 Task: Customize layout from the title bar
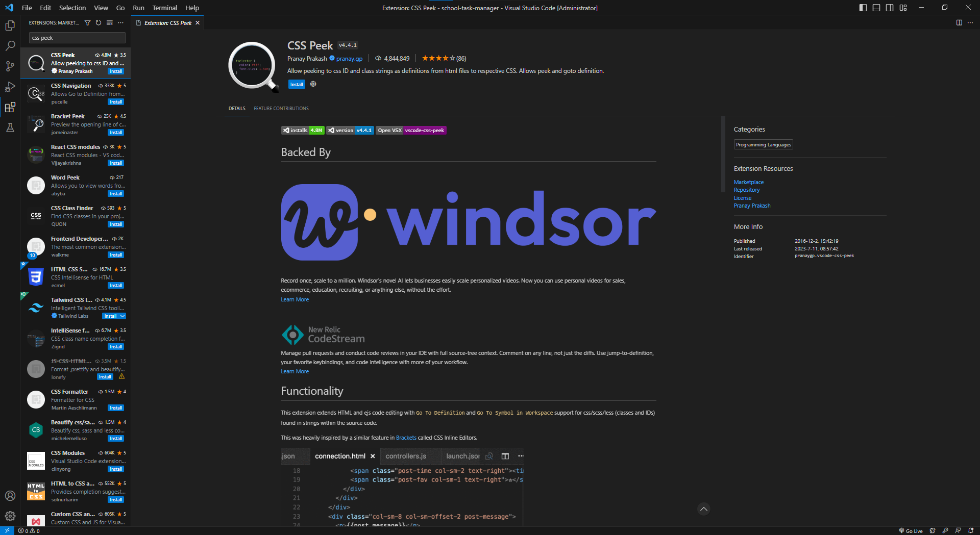pyautogui.click(x=903, y=8)
